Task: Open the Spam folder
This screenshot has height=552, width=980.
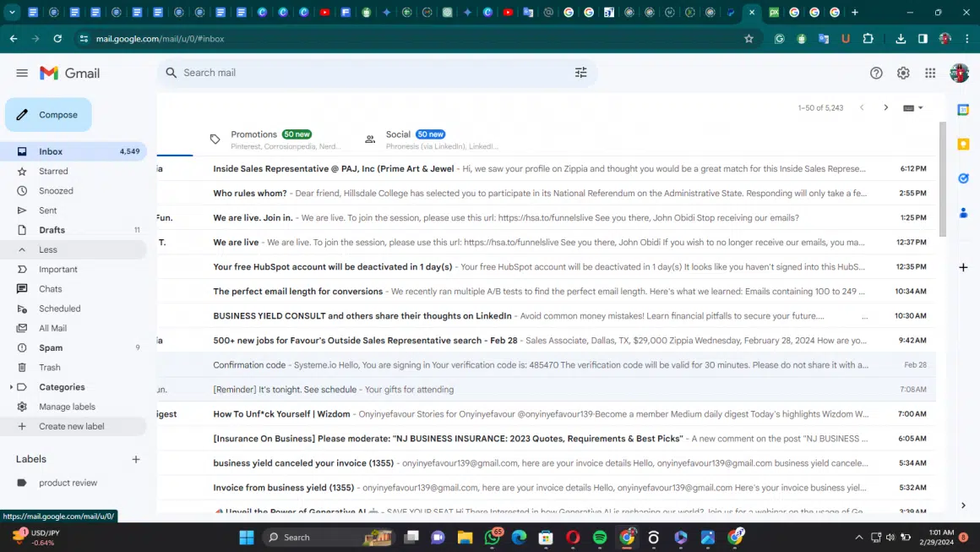Action: click(x=51, y=347)
